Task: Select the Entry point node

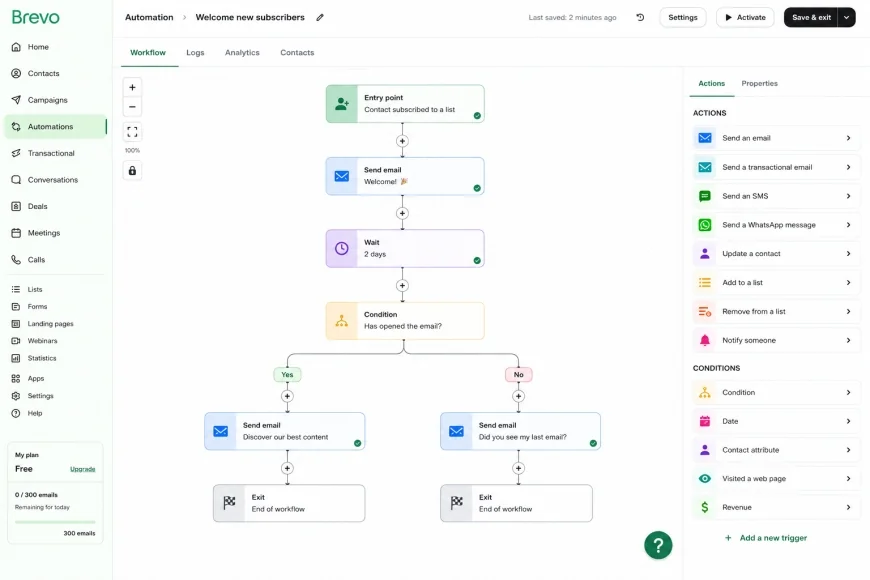Action: click(x=405, y=104)
